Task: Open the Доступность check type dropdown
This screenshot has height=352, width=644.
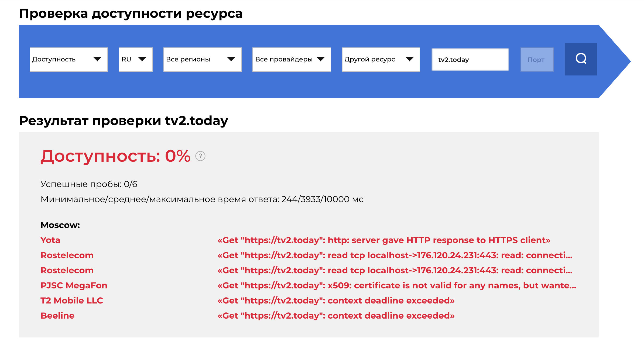Action: 69,60
